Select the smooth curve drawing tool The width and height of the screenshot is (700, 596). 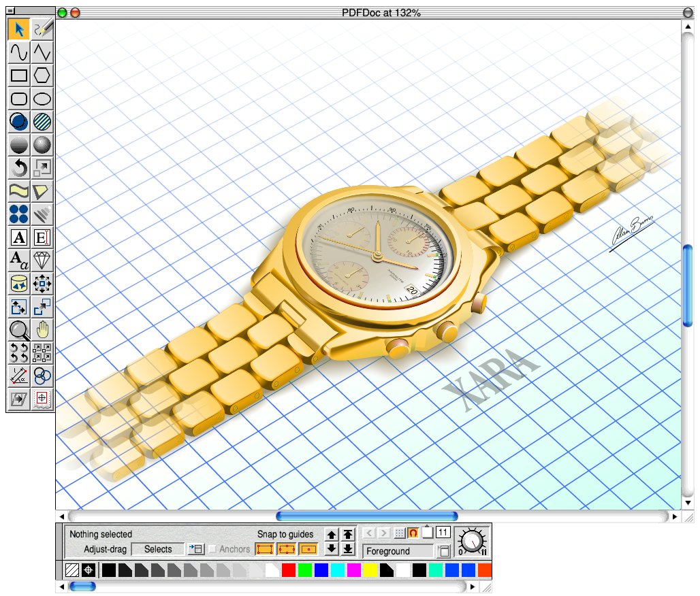19,52
